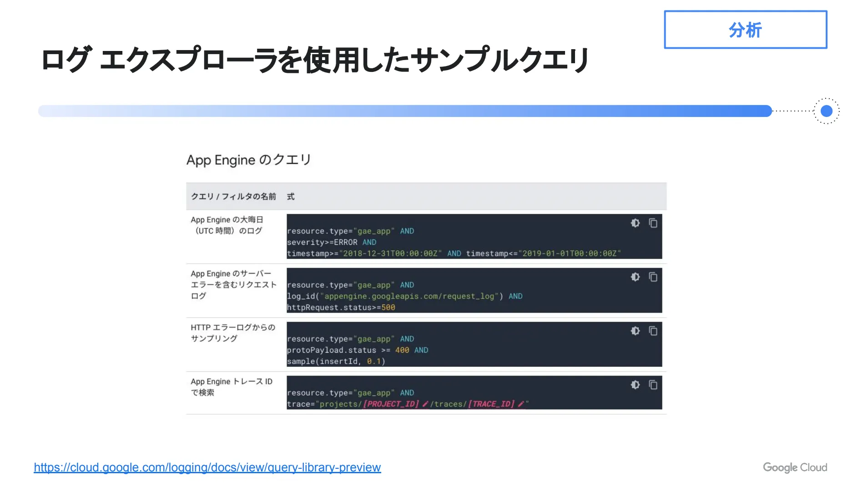Click timestamp<="2019-01-01T00:00:00Z" code text

(544, 253)
